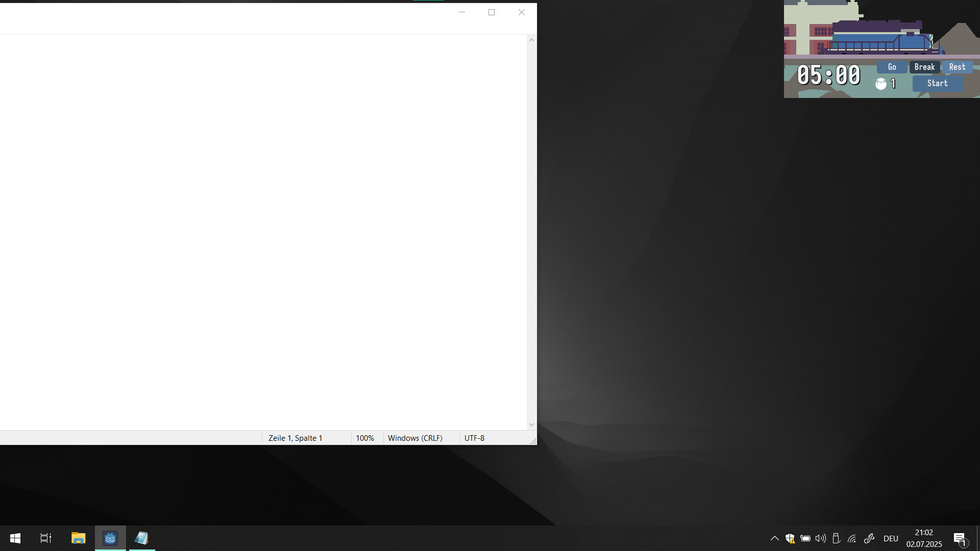Toggle Break mode on the pomodoro timer
This screenshot has width=980, height=551.
point(924,67)
